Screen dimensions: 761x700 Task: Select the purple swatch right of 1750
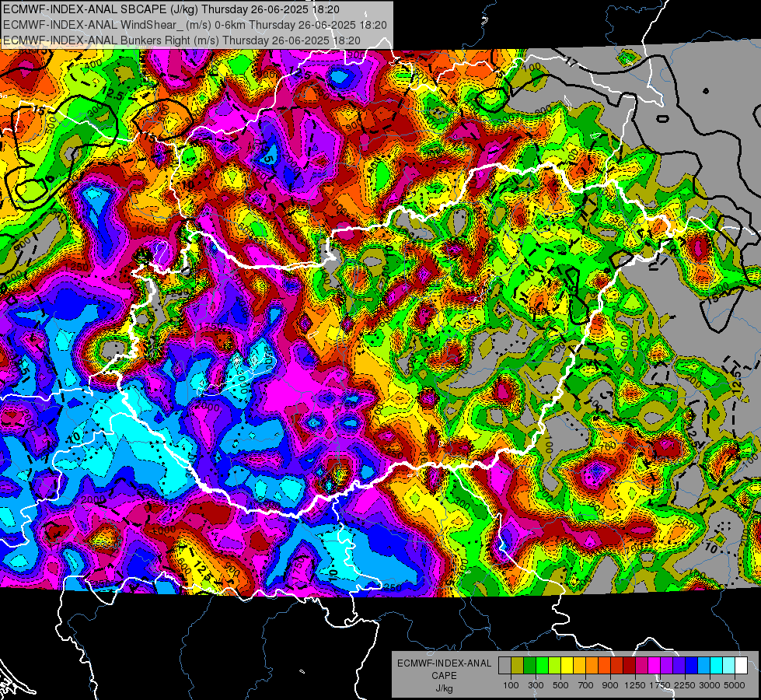point(667,666)
